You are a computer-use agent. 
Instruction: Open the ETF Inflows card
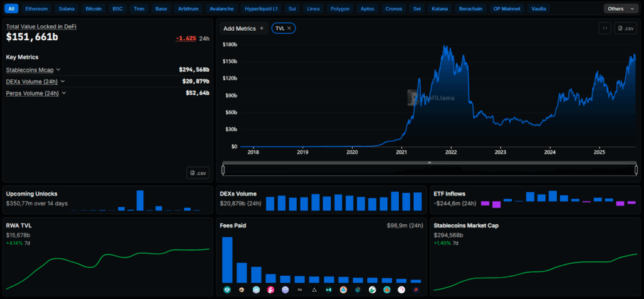click(x=450, y=193)
